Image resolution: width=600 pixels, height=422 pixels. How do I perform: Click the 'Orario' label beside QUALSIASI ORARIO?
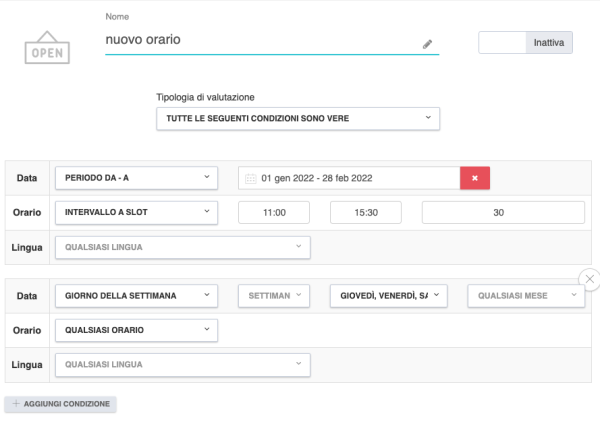[27, 330]
